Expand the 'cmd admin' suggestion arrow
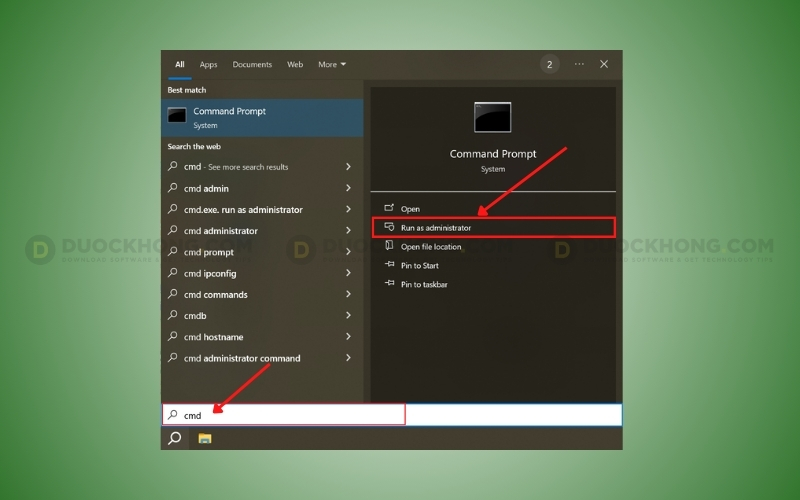Screen dimensions: 800x500 click(x=348, y=188)
